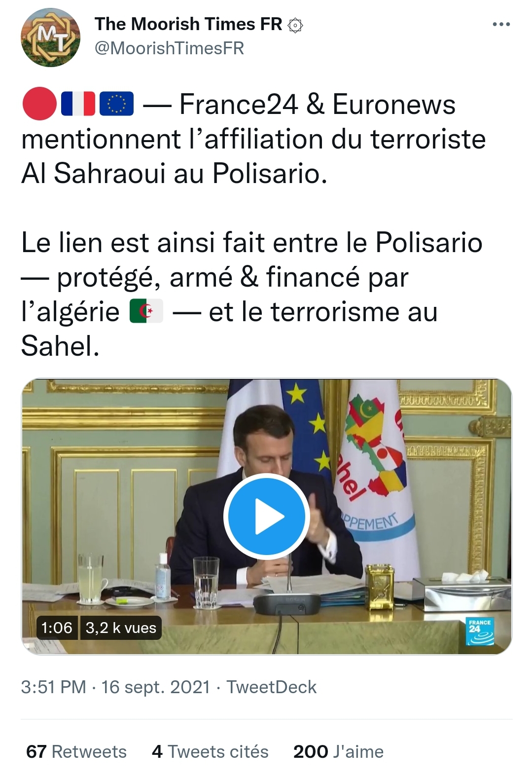Image resolution: width=532 pixels, height=779 pixels.
Task: Click the 3:51 PM timestamp
Action: [54, 687]
